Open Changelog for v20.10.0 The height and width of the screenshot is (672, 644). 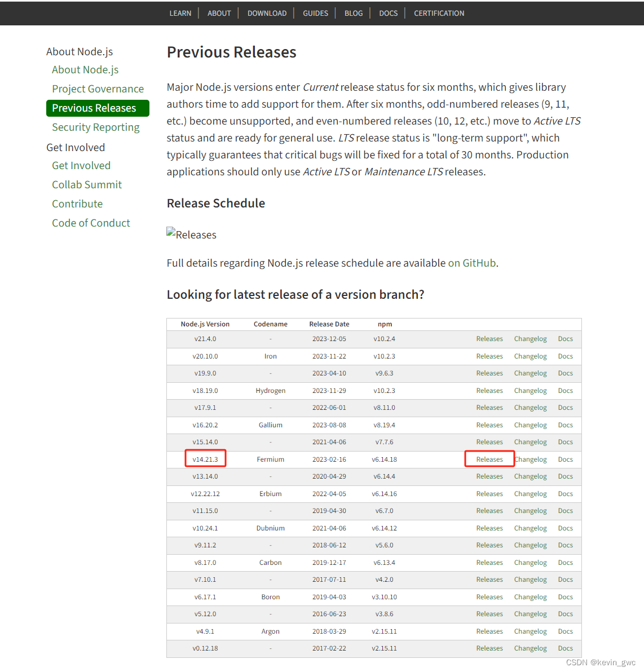(531, 356)
